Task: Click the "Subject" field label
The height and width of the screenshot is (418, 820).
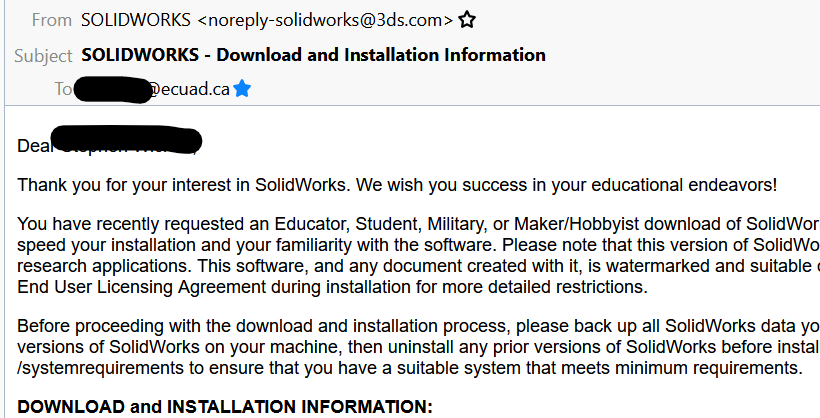Action: (43, 55)
